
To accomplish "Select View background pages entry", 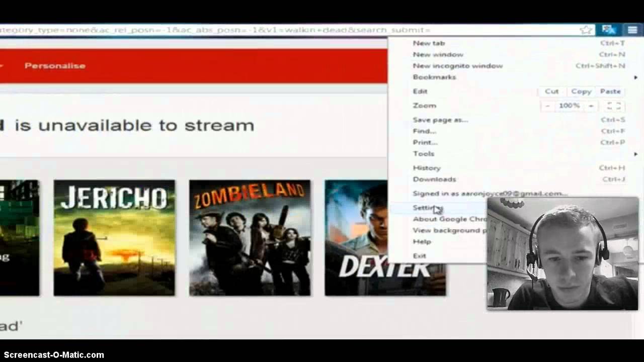I will (438, 230).
